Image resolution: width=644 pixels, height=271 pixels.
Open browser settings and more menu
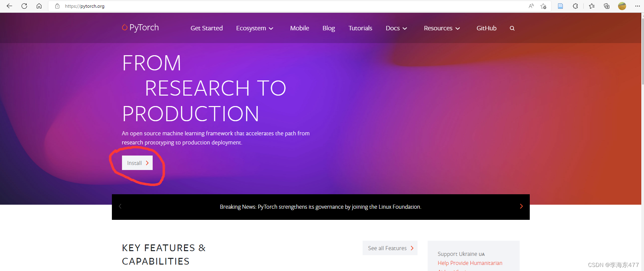pos(637,6)
